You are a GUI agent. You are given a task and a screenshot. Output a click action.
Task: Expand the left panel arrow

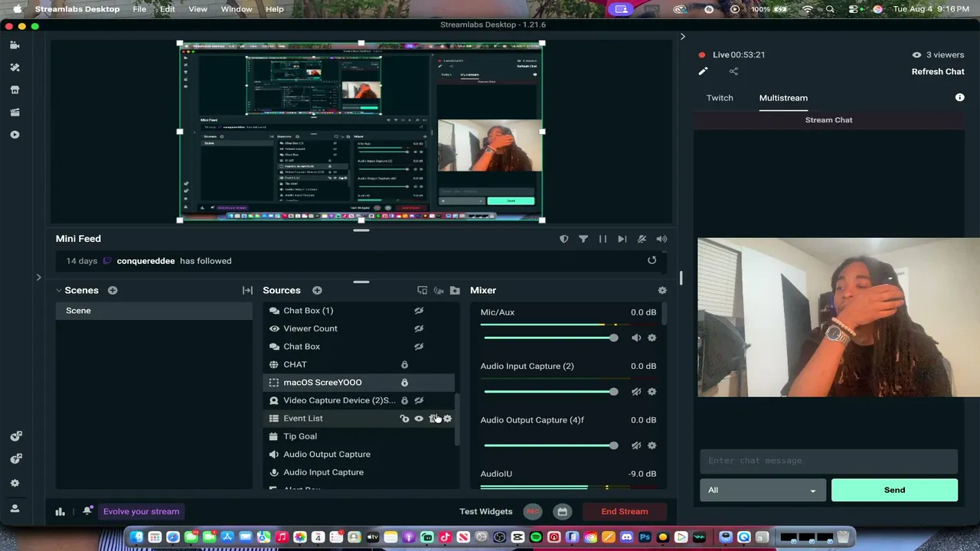[38, 277]
